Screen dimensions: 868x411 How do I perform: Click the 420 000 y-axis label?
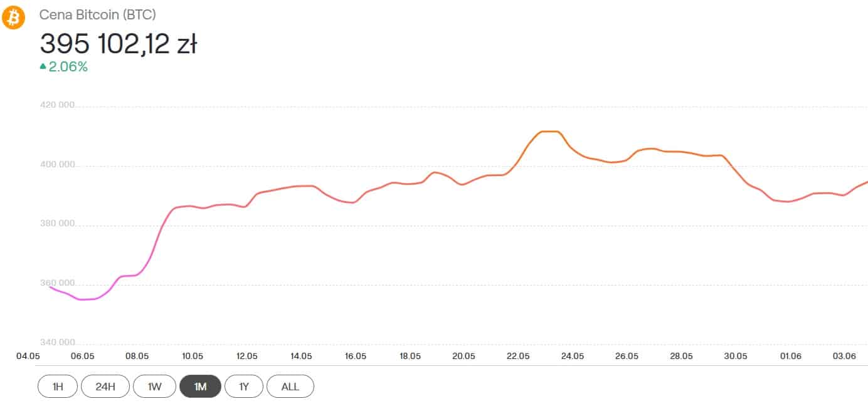[x=56, y=105]
